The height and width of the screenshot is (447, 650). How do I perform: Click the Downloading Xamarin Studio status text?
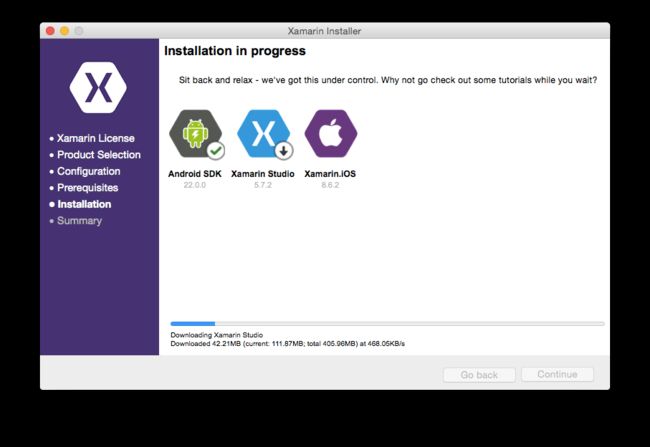[216, 335]
